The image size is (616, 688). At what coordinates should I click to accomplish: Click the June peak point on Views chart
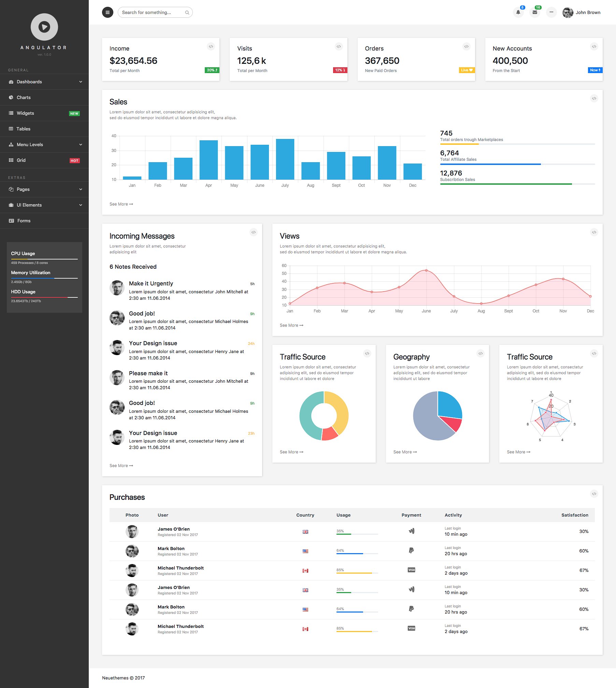[x=426, y=270]
